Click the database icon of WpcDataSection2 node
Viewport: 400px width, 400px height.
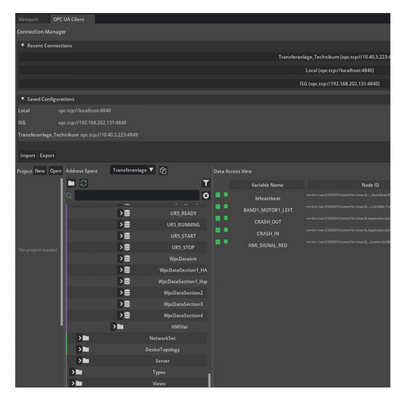[127, 293]
